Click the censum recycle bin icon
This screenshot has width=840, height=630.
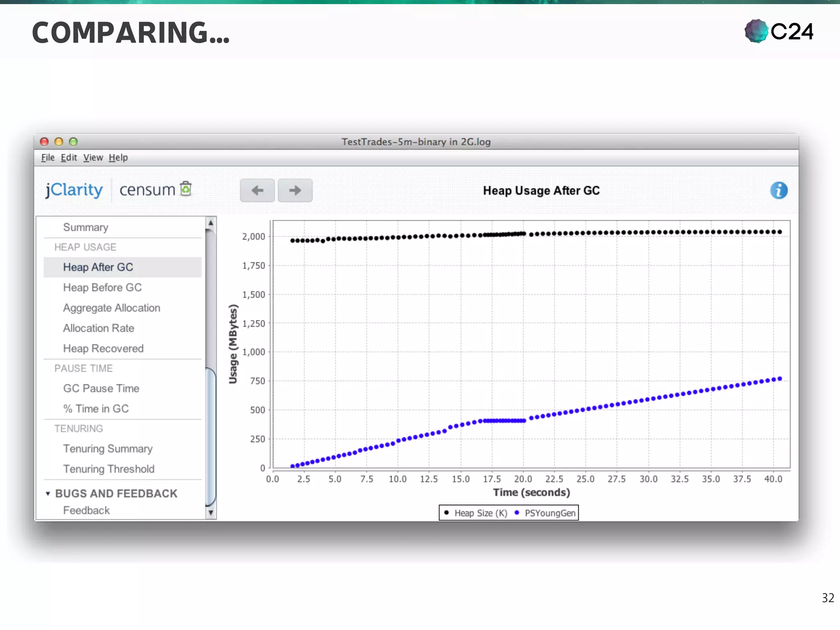[x=186, y=189]
